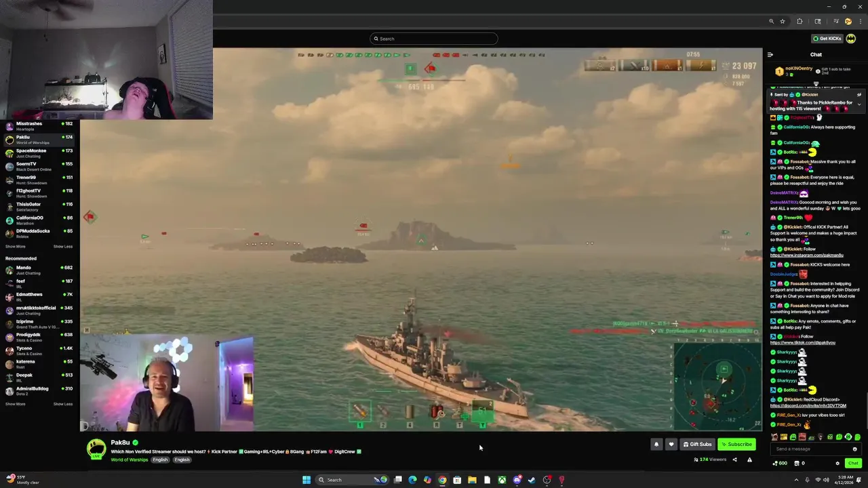868x488 pixels.
Task: Click Show Less under the following list
Action: pos(63,247)
